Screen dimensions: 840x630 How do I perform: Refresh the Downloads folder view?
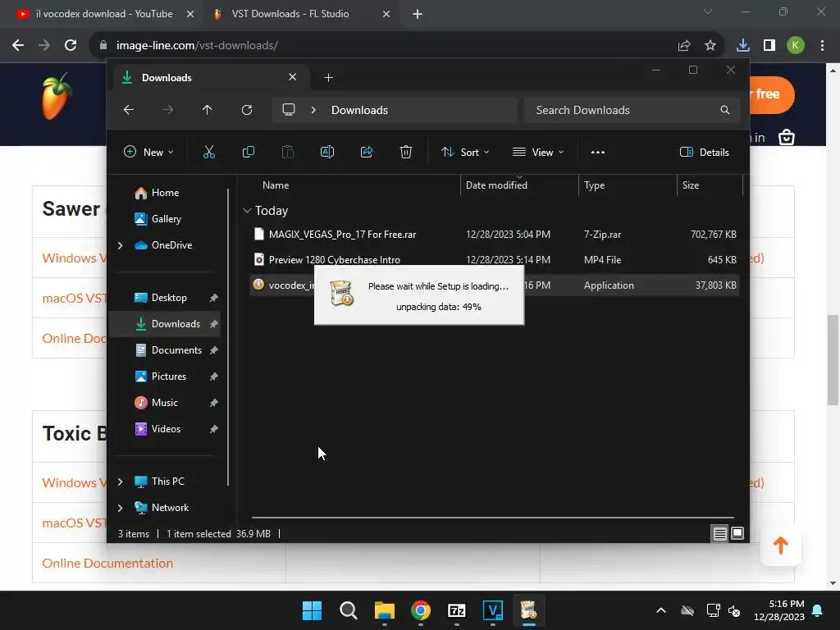click(247, 110)
